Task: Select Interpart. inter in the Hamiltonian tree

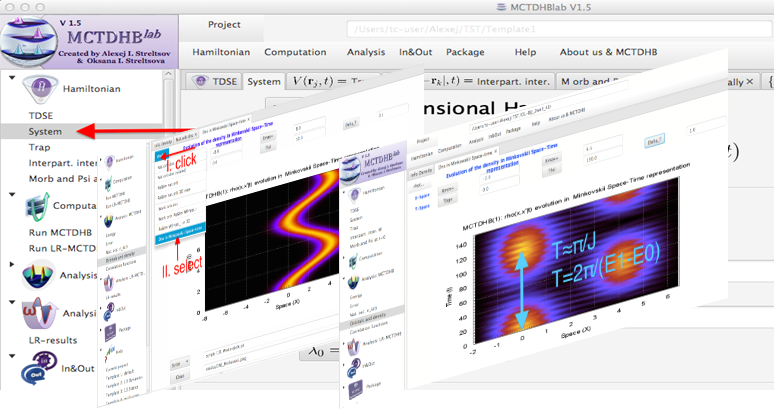Action: pyautogui.click(x=63, y=163)
